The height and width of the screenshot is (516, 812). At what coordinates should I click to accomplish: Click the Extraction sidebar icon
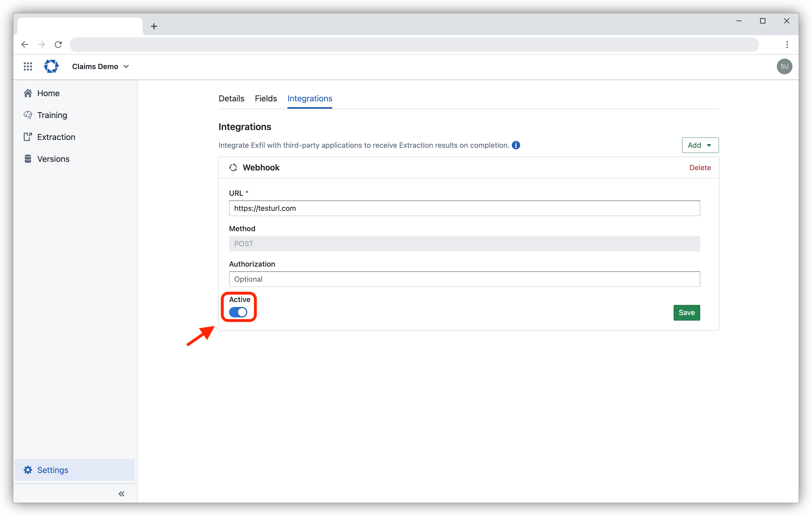28,137
